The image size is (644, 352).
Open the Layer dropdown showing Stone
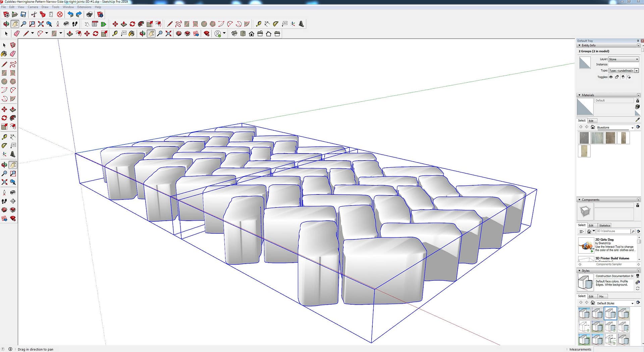(624, 59)
